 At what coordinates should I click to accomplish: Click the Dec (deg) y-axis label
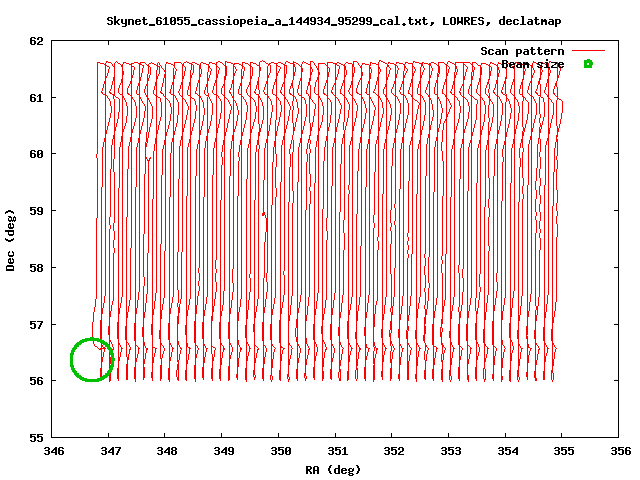pos(11,240)
